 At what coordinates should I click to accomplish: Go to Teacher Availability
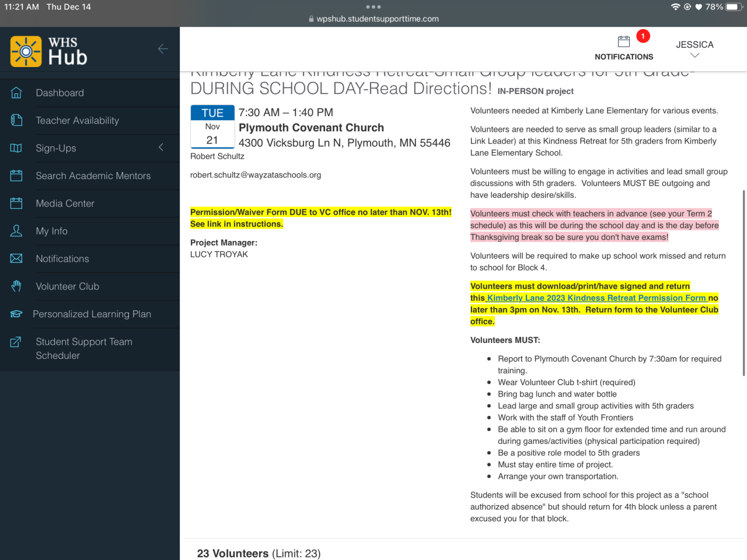tap(78, 120)
